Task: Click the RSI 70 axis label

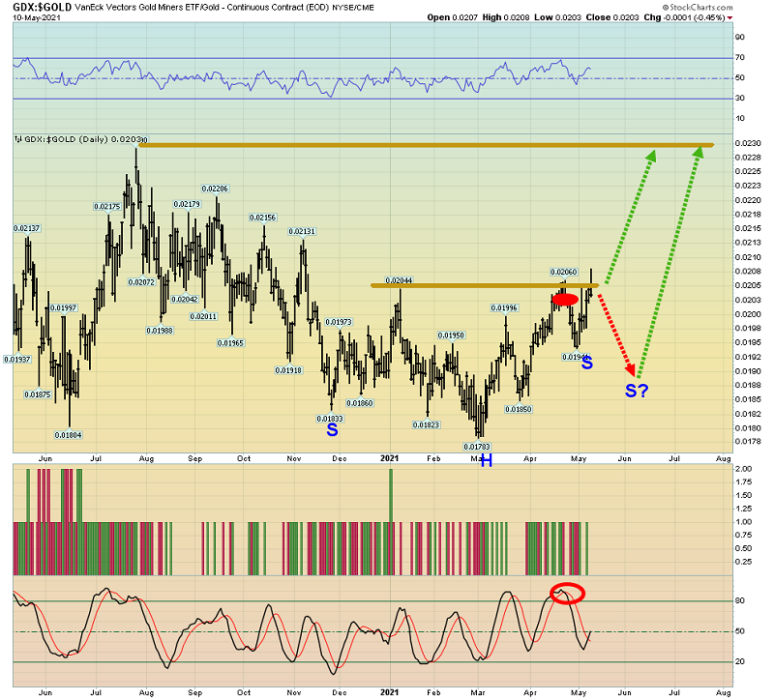Action: click(x=739, y=57)
